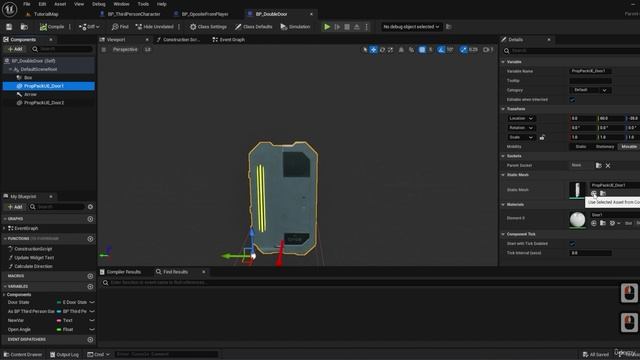This screenshot has height=360, width=640.
Task: Open the play options three-dot menu
Action: click(367, 27)
